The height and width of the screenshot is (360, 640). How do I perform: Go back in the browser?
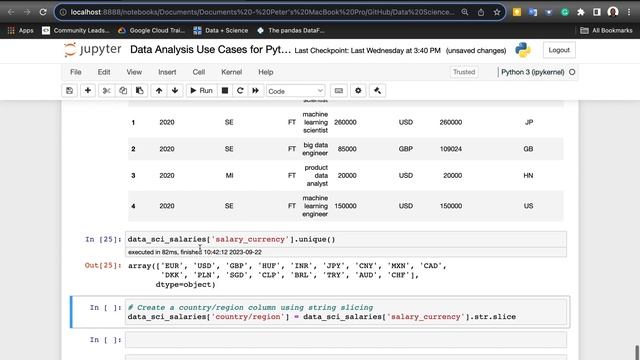coord(11,12)
